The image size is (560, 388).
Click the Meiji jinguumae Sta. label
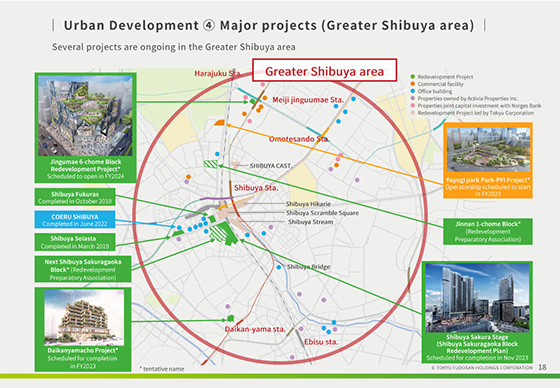click(308, 100)
